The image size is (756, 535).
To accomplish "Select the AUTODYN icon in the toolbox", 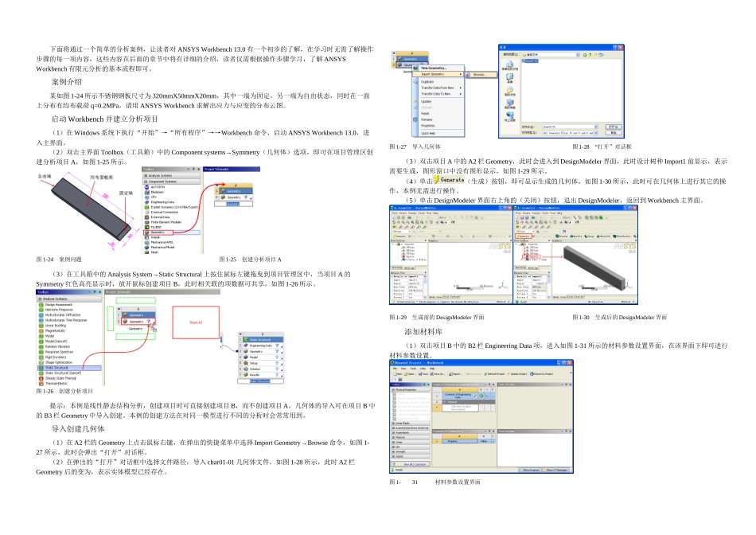I will click(x=147, y=187).
